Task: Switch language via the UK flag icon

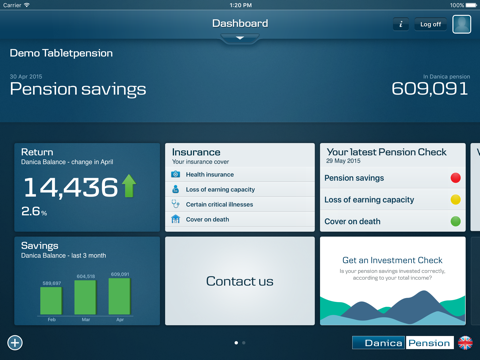Action: [465, 343]
